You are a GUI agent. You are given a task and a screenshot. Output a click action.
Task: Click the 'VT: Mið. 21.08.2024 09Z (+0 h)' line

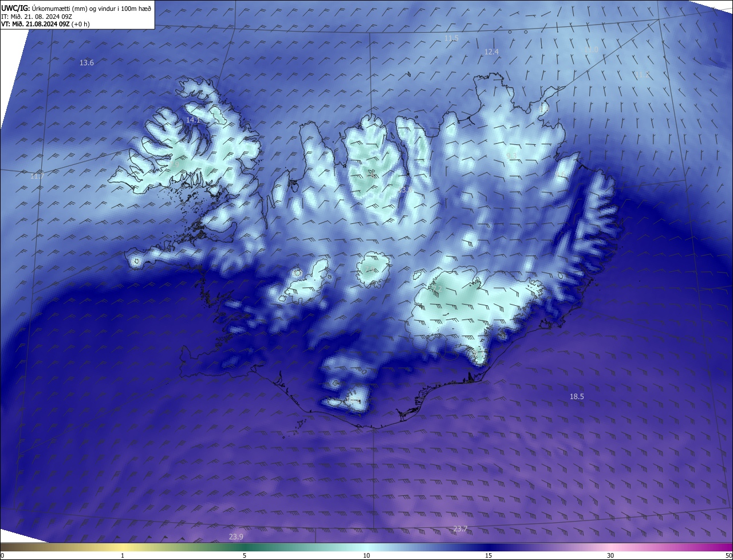[x=45, y=24]
